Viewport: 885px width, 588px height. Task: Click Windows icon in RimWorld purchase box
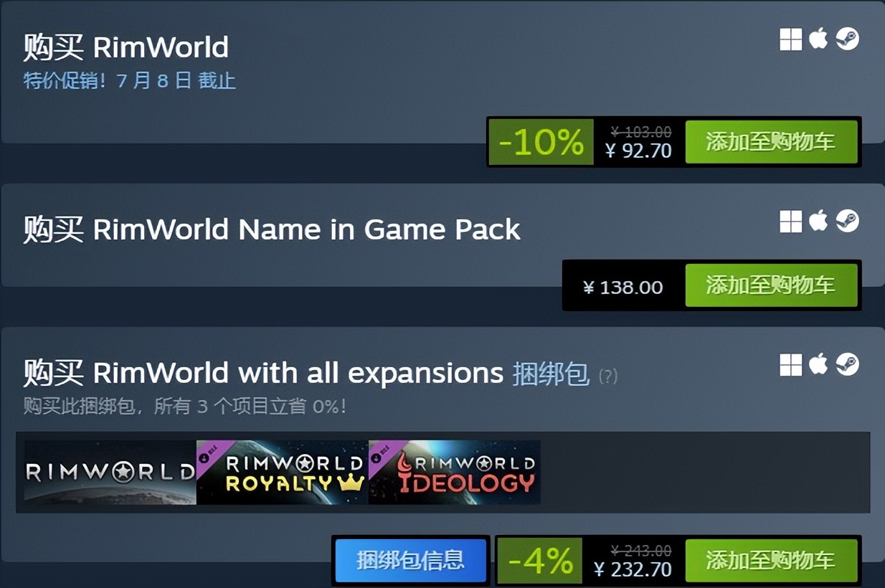click(790, 39)
